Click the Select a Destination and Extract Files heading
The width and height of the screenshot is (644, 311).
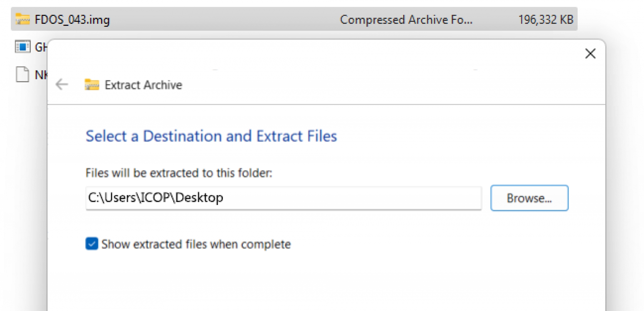click(x=212, y=136)
